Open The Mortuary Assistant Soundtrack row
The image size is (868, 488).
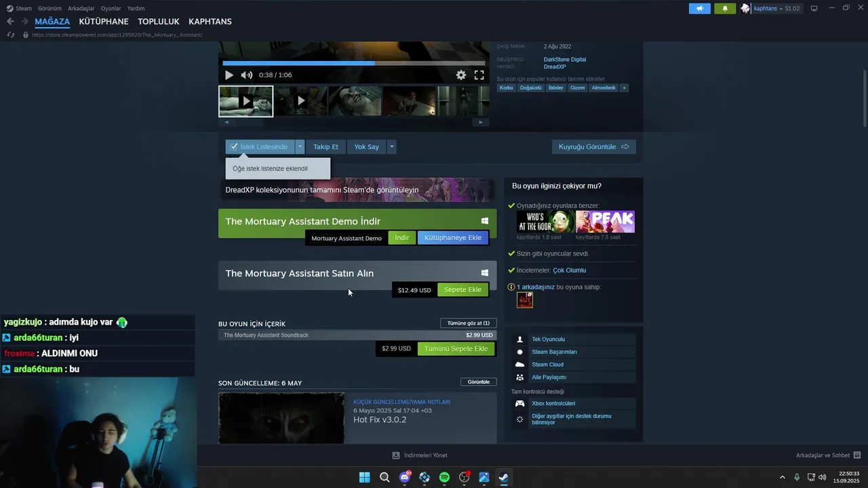pyautogui.click(x=357, y=335)
